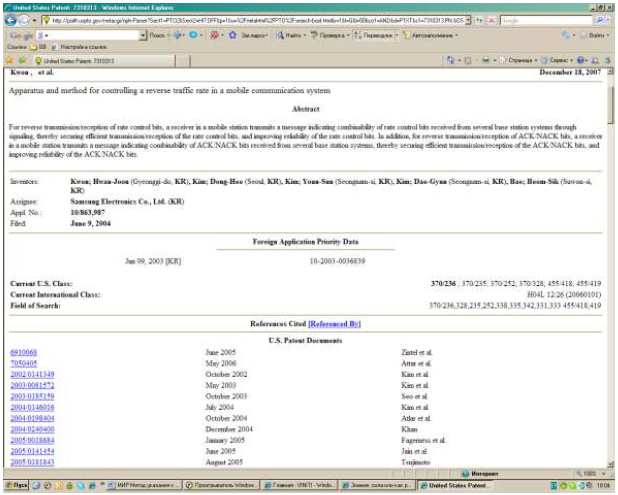Select the United States Patent 7310313 tab
The image size is (618, 495).
pos(70,59)
